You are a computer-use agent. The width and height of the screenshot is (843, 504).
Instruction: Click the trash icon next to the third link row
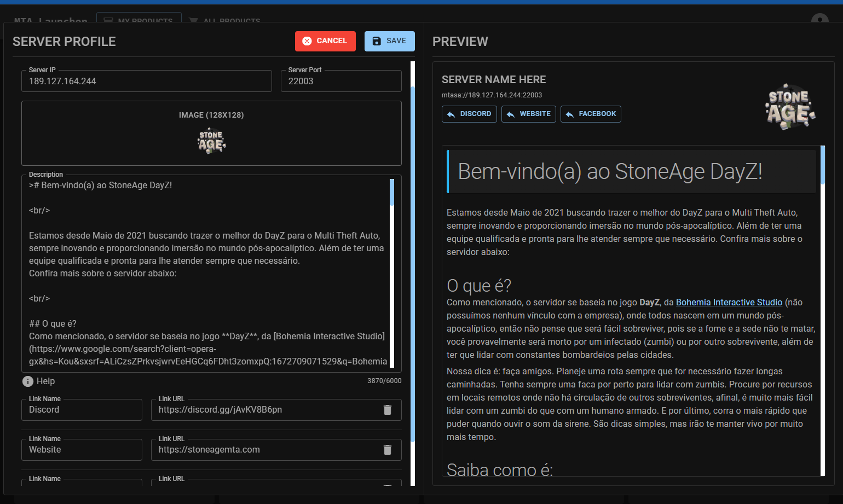click(x=388, y=487)
